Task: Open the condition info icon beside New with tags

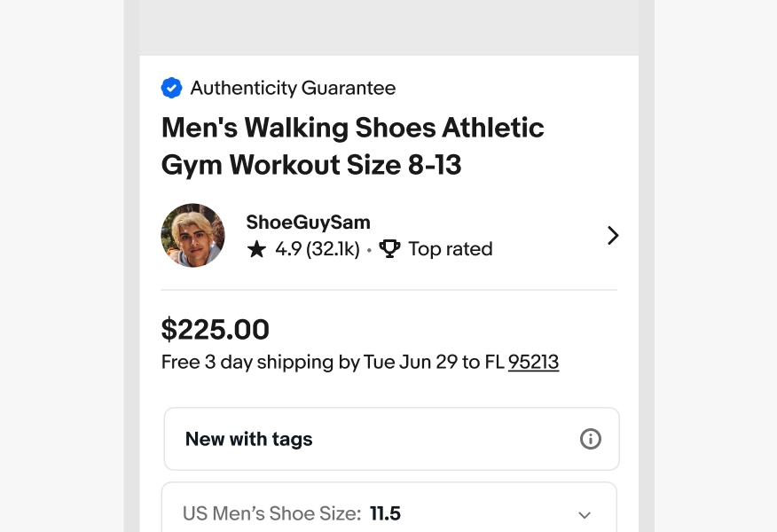Action: pos(591,438)
